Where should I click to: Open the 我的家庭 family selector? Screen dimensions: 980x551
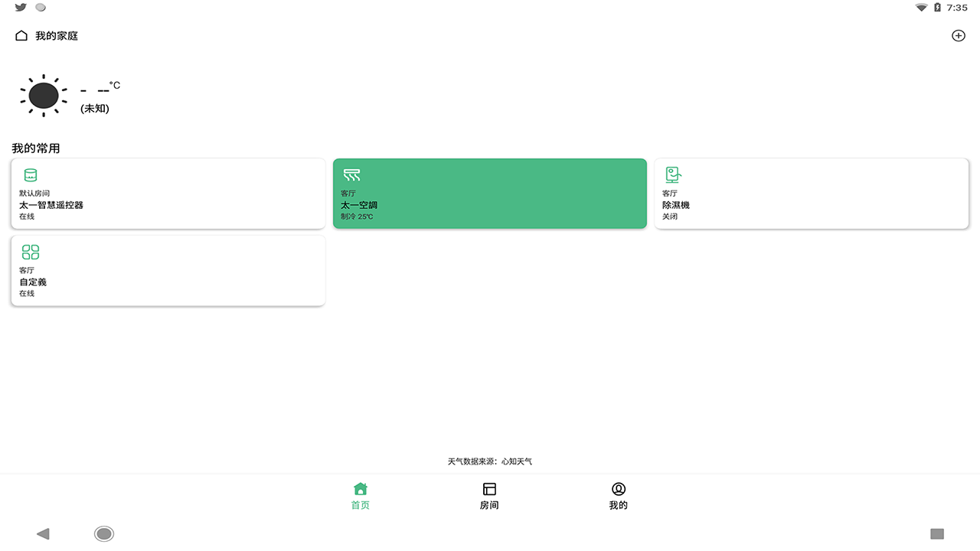pyautogui.click(x=57, y=36)
